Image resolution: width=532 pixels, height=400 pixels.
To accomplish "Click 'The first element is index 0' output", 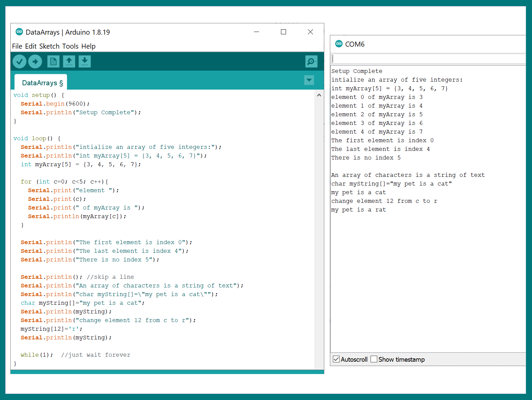I will coord(383,141).
